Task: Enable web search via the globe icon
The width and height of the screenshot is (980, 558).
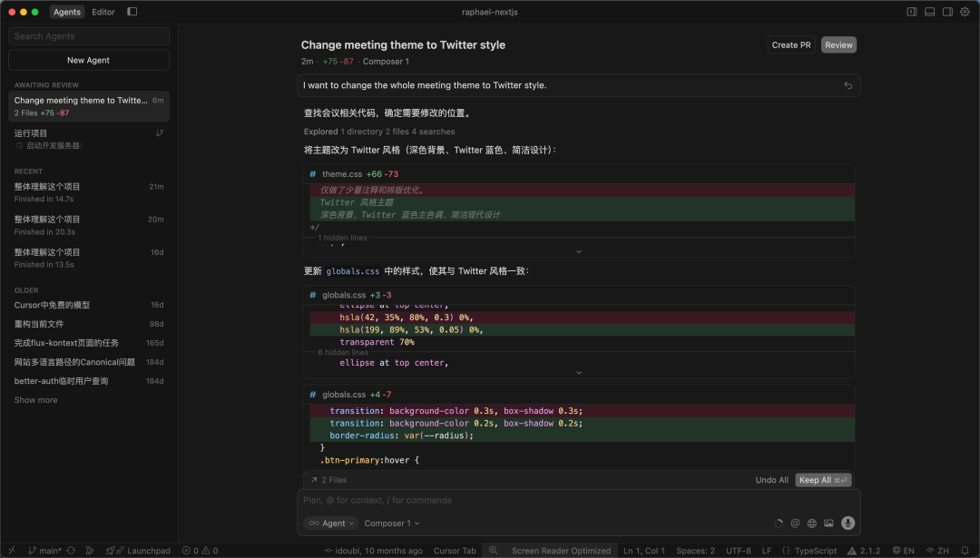Action: (x=811, y=523)
